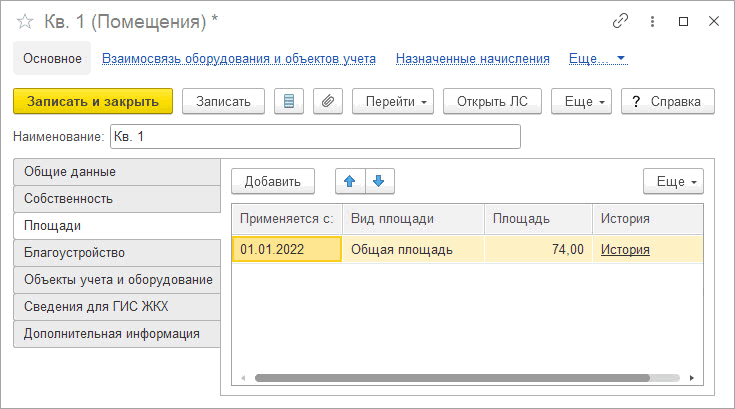Expand toolbar Еще dropdown near Справка
This screenshot has width=735, height=409.
point(581,101)
